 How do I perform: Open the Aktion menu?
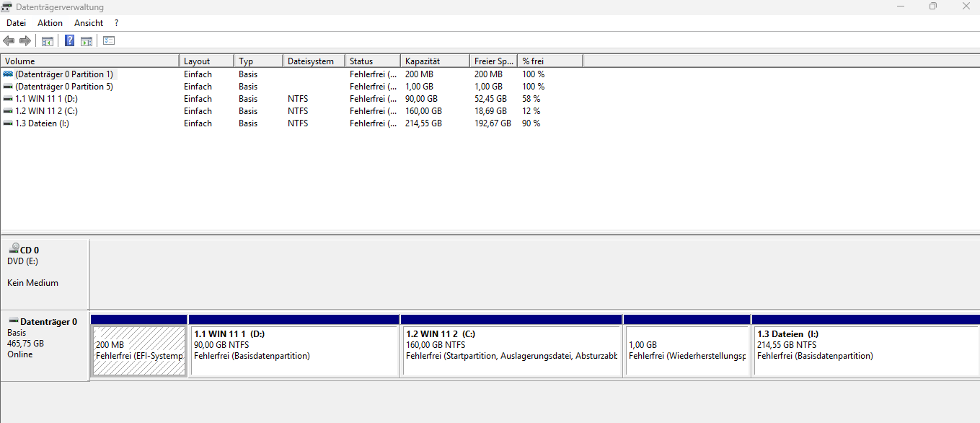point(50,23)
